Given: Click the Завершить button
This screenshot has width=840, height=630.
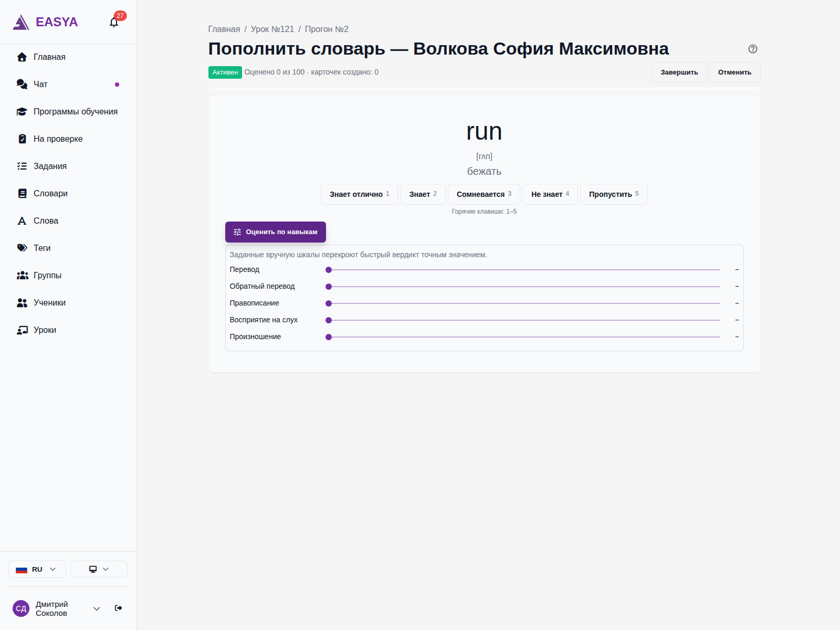Looking at the screenshot, I should (679, 72).
